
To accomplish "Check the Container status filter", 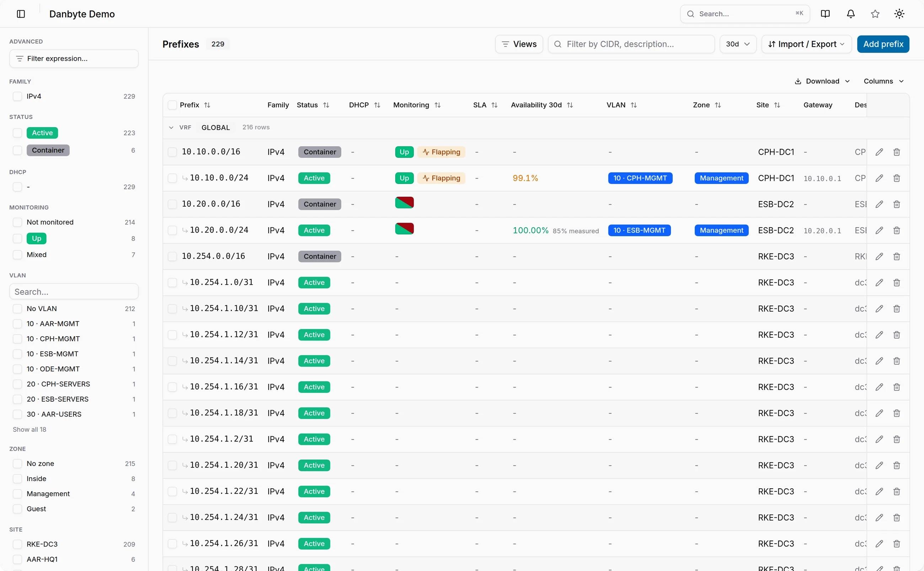I will point(17,150).
